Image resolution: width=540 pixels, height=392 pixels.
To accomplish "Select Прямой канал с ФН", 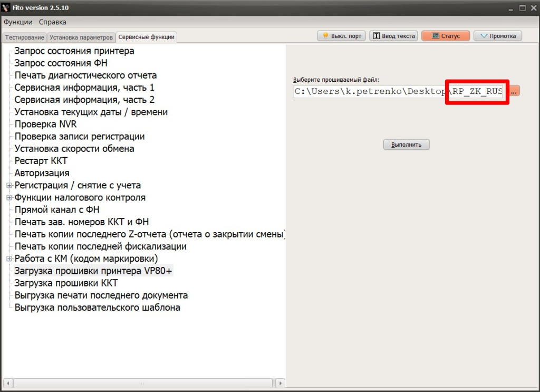I will (57, 210).
